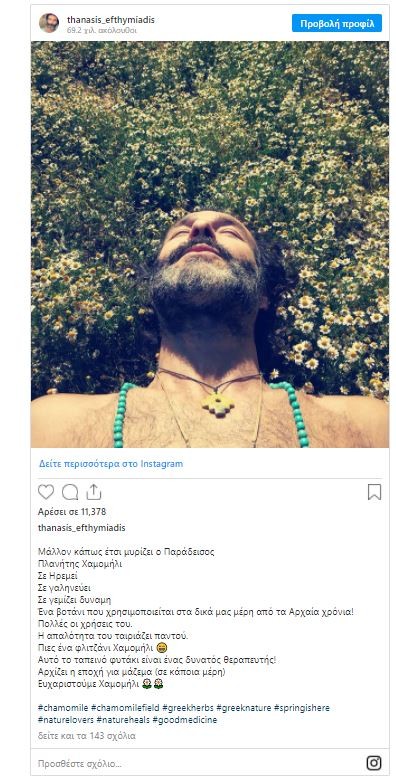Click Δείτε περισσότερα στο Instagram link
The width and height of the screenshot is (396, 782).
pyautogui.click(x=111, y=464)
